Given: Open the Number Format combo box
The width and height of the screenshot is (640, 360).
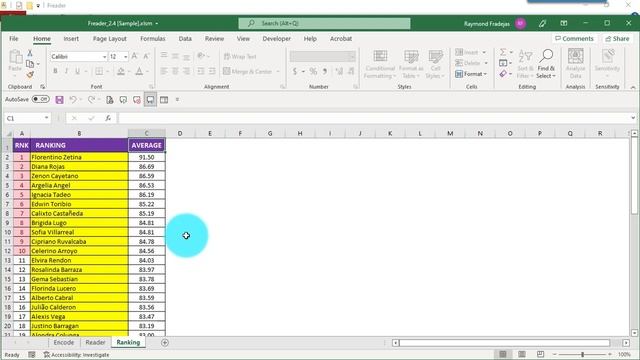Looking at the screenshot, I should (x=322, y=56).
